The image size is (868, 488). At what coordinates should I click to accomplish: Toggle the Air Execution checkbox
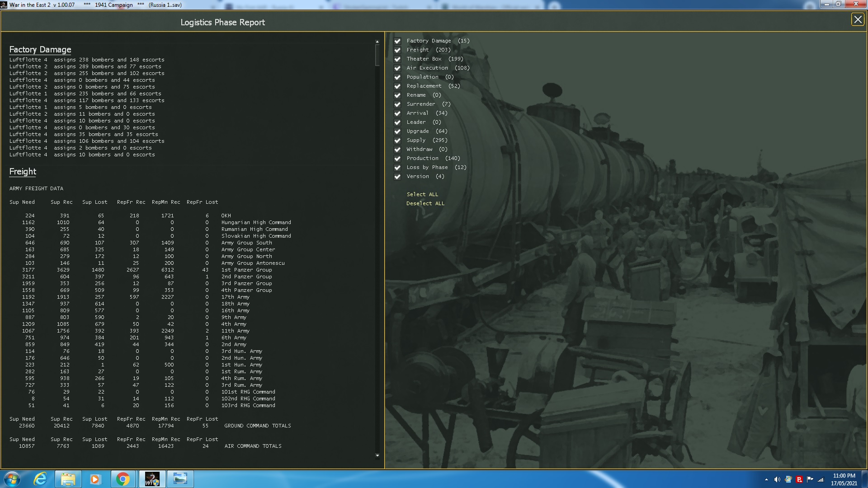click(x=397, y=68)
